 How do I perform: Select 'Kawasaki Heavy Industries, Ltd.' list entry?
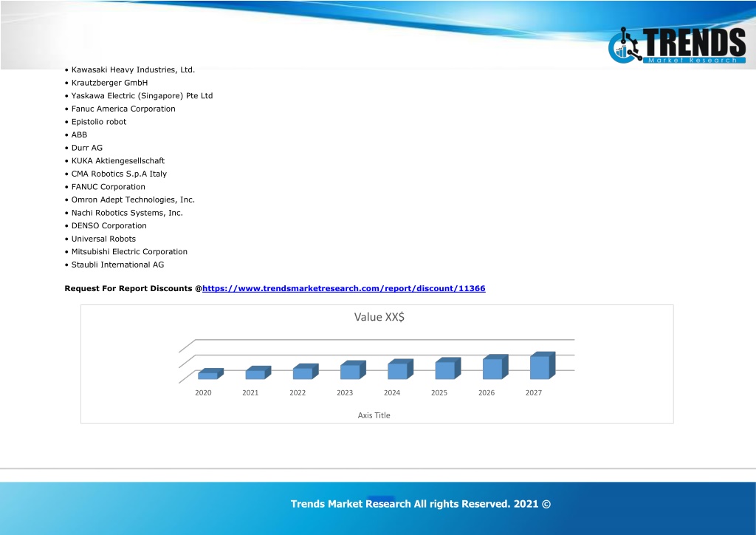pos(133,70)
